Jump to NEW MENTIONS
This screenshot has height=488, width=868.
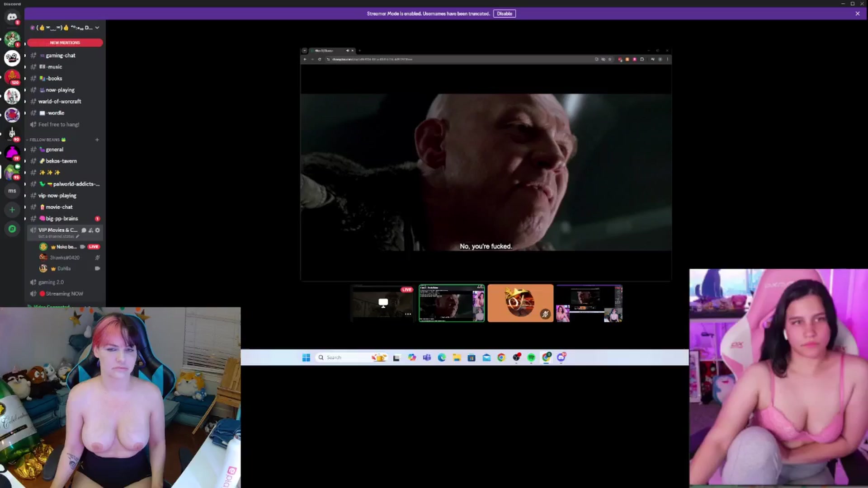point(65,42)
